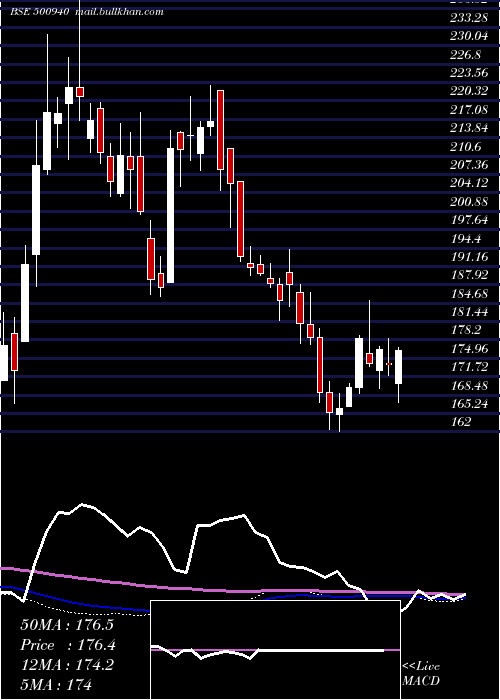Click the 204.12 price axis label
This screenshot has width=500, height=700.
(468, 183)
